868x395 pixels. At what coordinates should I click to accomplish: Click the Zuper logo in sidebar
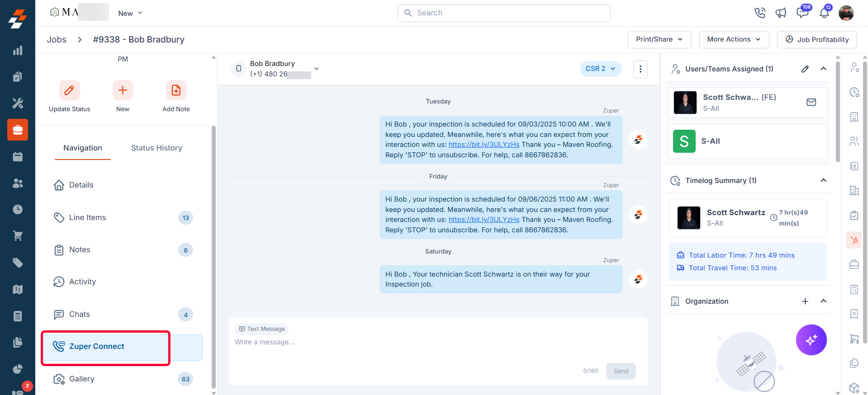(x=18, y=19)
